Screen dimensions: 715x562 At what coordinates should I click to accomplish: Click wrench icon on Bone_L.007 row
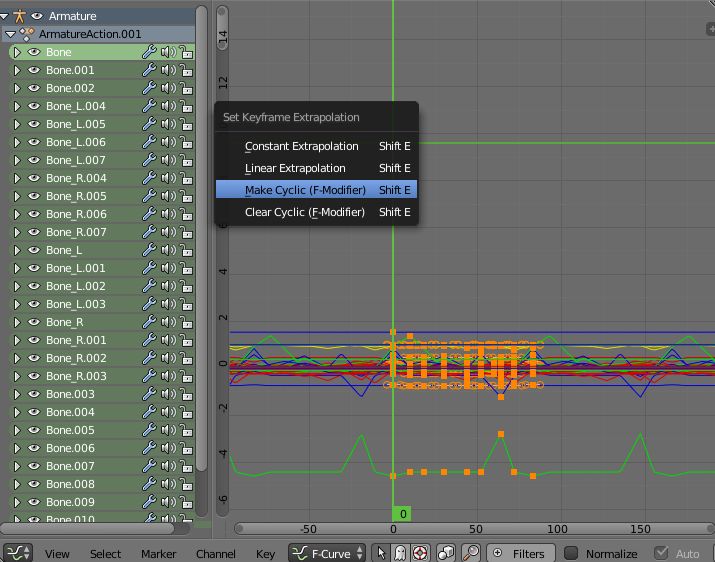tap(149, 160)
